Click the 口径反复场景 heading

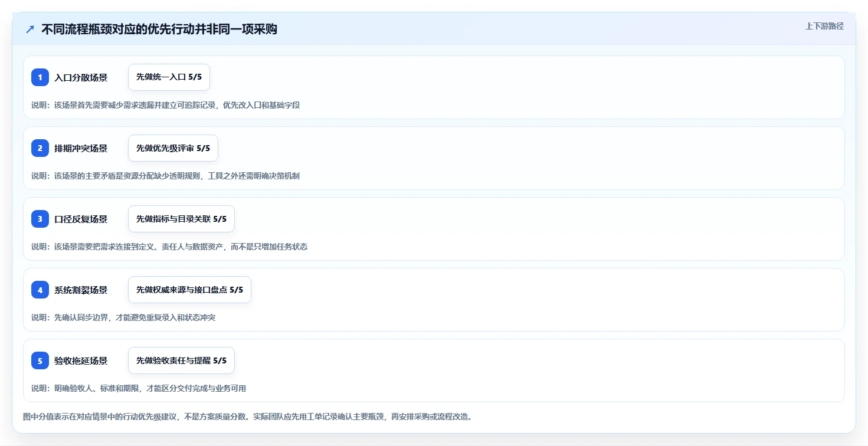coord(81,219)
